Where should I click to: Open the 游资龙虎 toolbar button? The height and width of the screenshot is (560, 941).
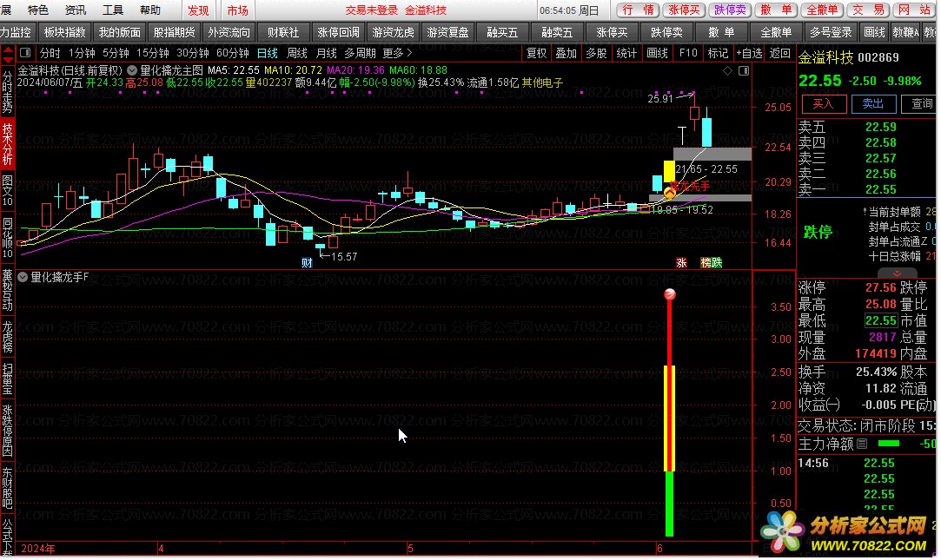393,32
